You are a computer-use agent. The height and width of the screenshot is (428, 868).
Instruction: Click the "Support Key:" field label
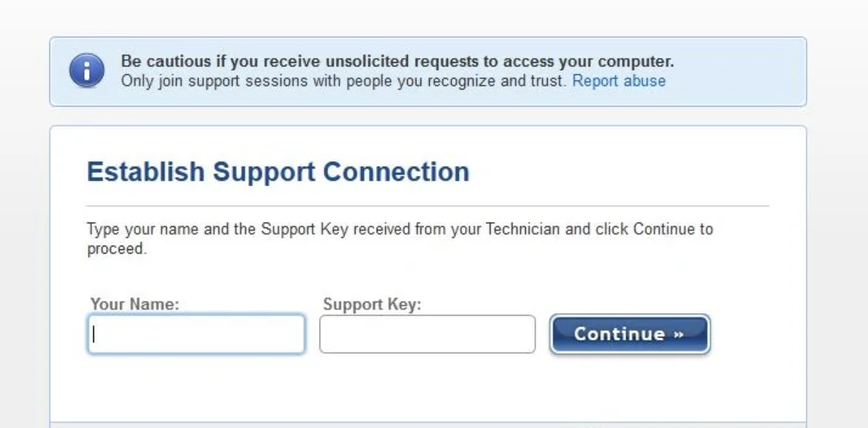point(372,304)
